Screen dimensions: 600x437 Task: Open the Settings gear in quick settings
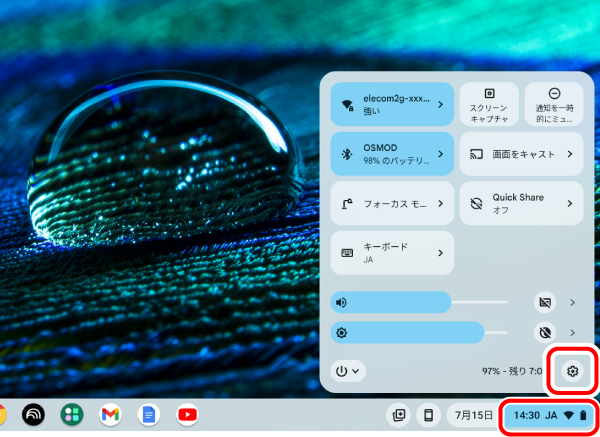572,371
